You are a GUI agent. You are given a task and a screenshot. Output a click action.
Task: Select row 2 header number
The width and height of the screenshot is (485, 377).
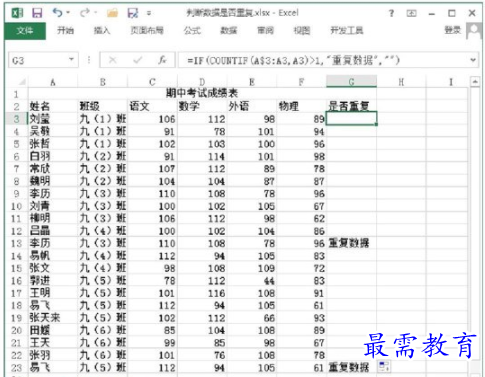click(16, 106)
